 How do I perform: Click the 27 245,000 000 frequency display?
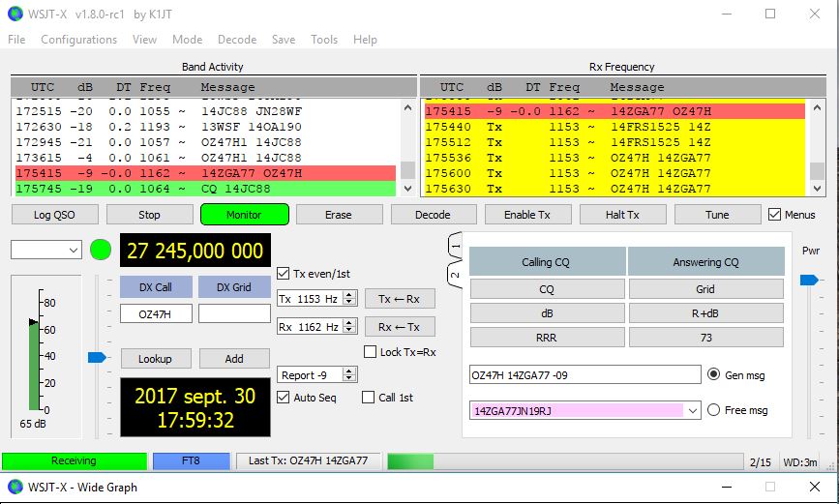click(x=195, y=250)
